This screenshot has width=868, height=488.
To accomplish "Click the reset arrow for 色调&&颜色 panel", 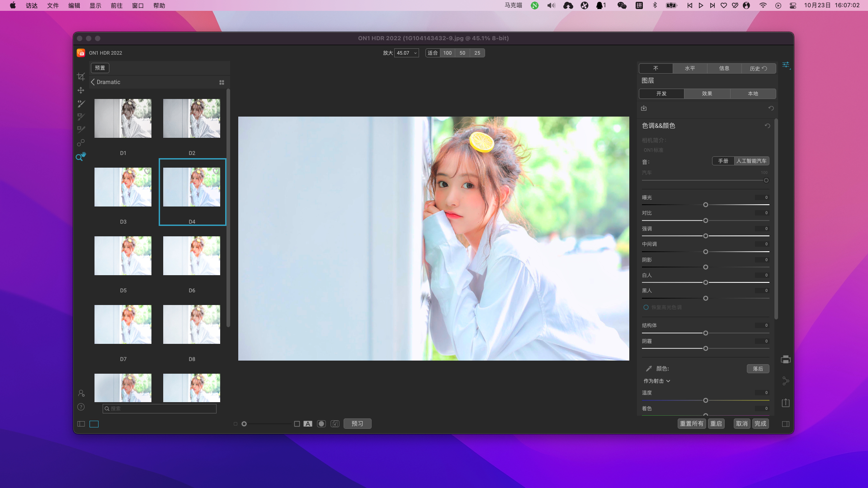I will coord(767,126).
